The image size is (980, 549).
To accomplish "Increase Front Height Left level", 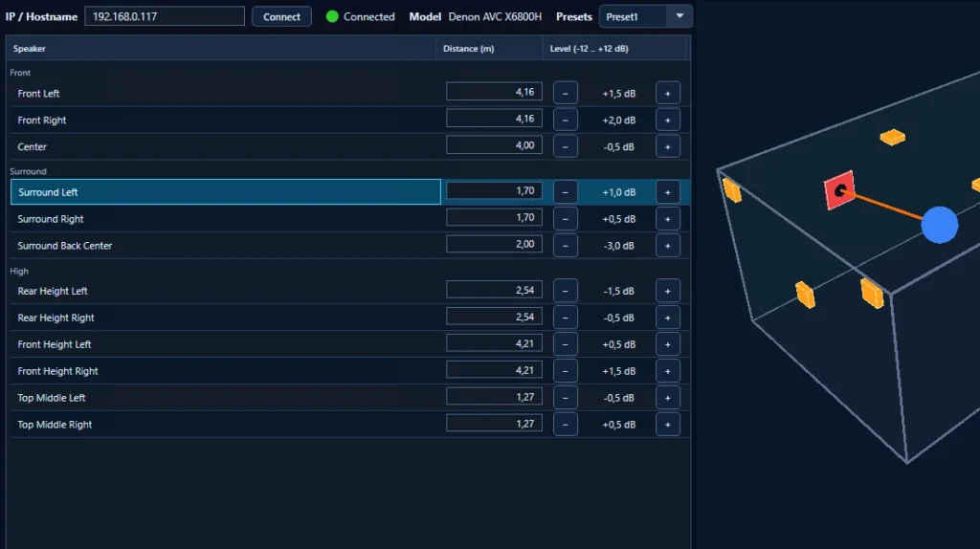I will click(x=667, y=344).
